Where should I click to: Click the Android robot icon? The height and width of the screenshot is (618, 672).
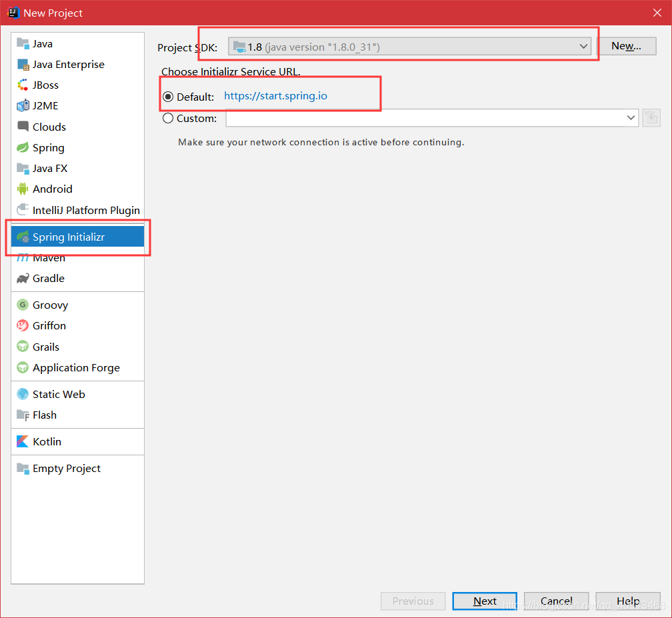coord(23,189)
